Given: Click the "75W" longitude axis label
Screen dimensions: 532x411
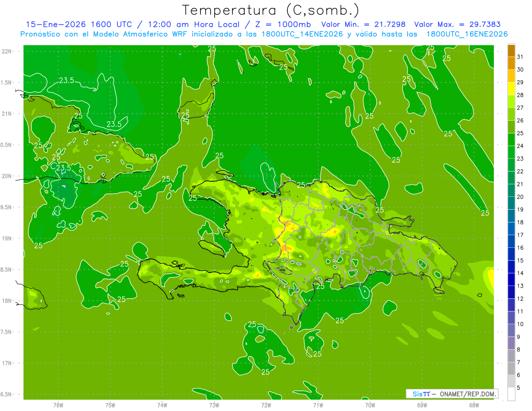Looking at the screenshot, I should click(x=110, y=405).
